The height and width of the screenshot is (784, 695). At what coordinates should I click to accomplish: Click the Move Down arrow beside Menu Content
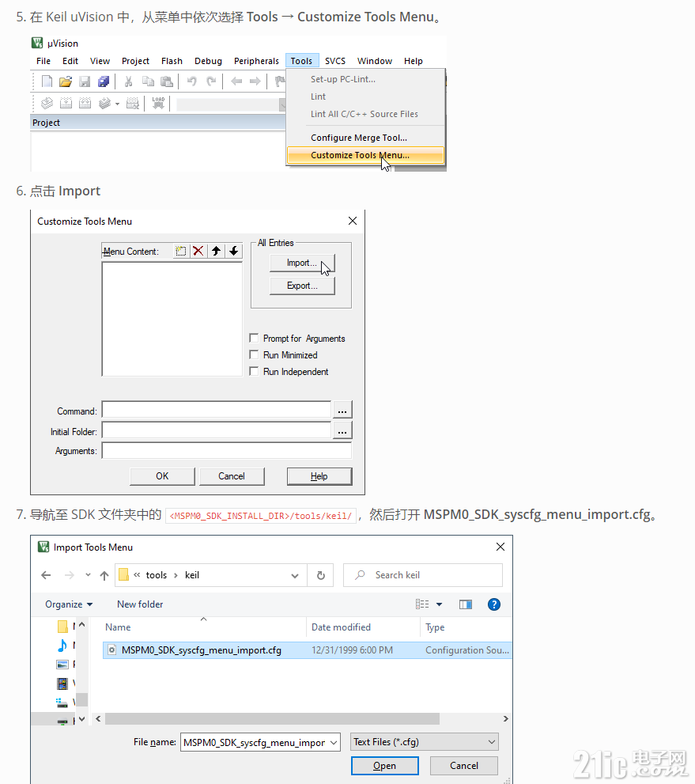[233, 251]
